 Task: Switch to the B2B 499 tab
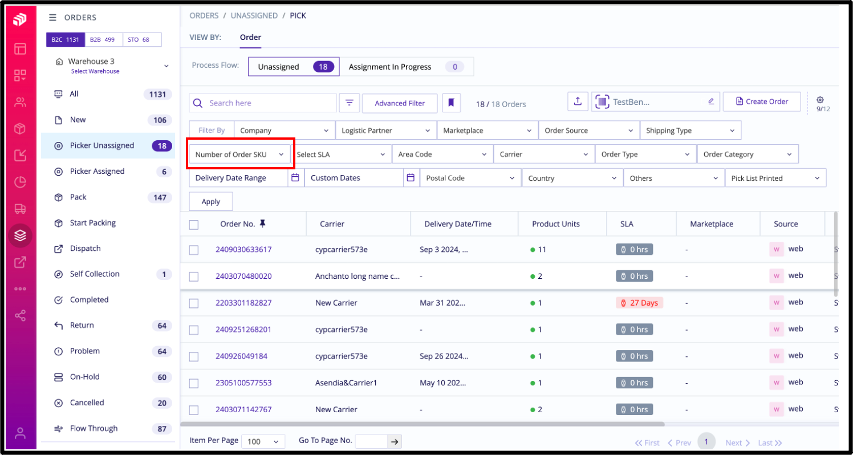coord(103,40)
